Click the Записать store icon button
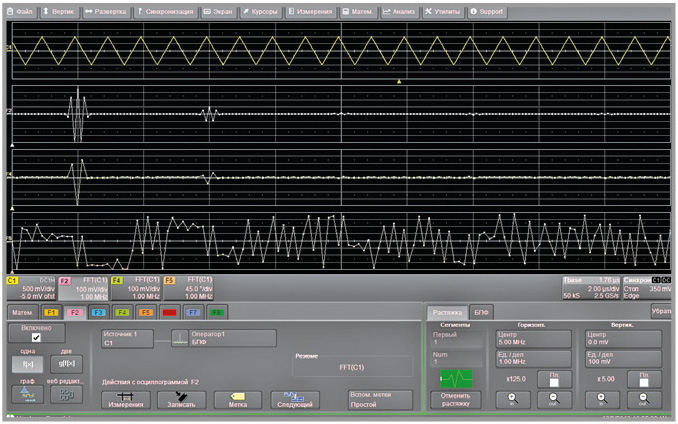Viewport: 678px width, 424px height. (181, 399)
